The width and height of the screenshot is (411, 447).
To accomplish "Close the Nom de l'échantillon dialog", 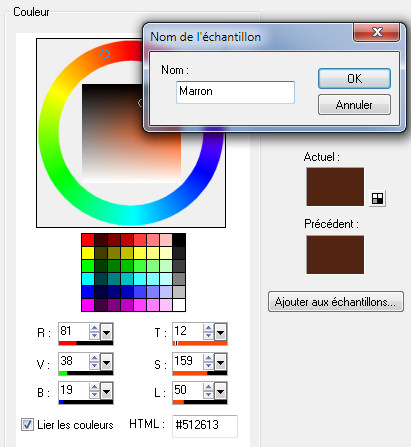I will 377,32.
